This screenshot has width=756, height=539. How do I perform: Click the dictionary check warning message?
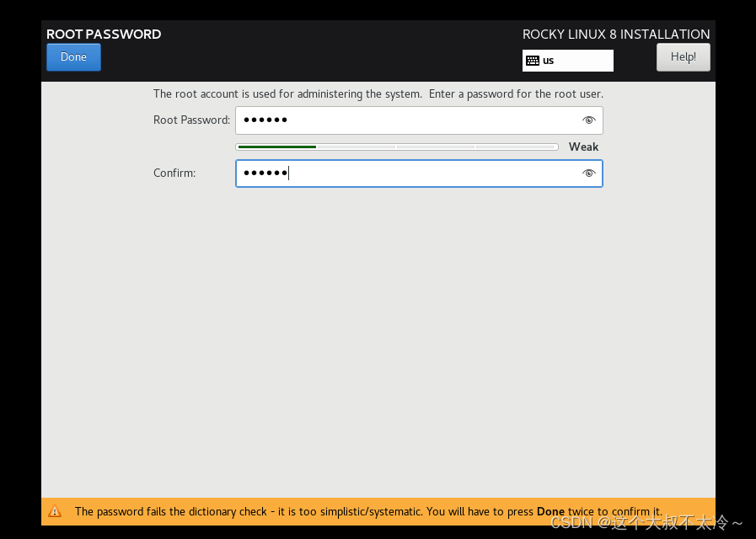click(x=368, y=511)
